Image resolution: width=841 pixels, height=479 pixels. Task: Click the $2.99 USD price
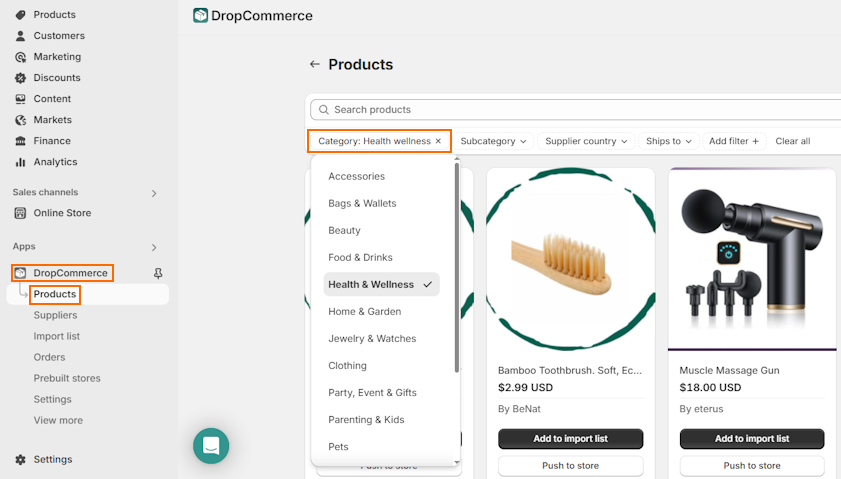click(x=525, y=388)
